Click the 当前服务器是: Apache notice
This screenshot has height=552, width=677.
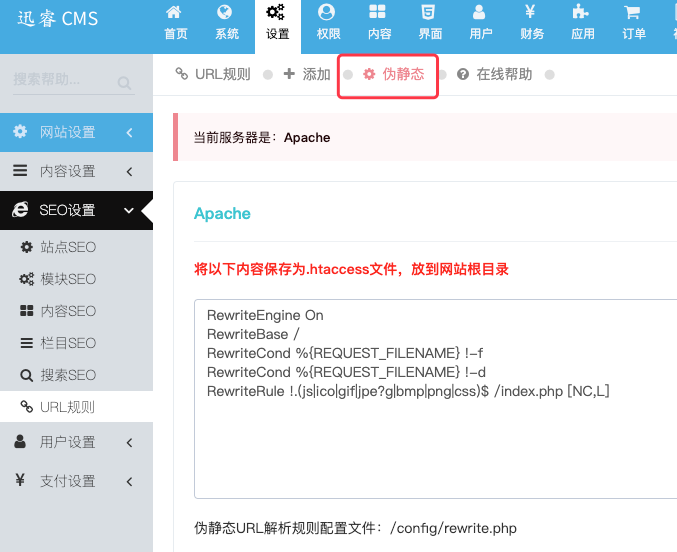(x=425, y=137)
